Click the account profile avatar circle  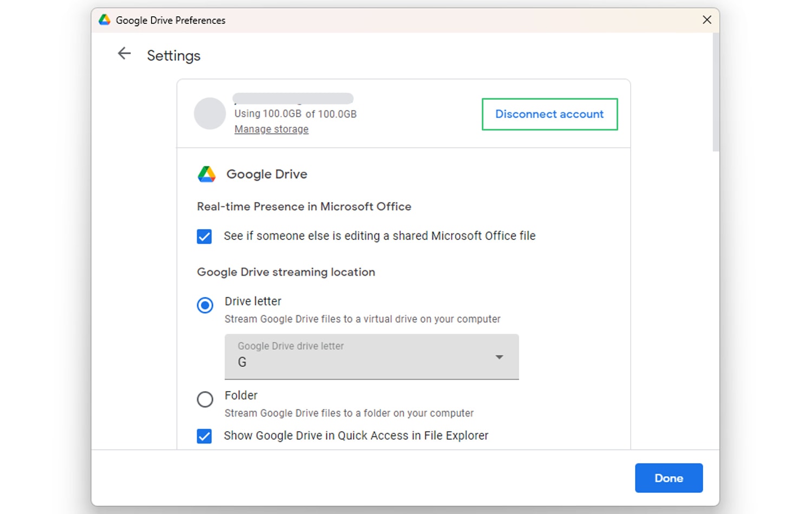click(209, 114)
